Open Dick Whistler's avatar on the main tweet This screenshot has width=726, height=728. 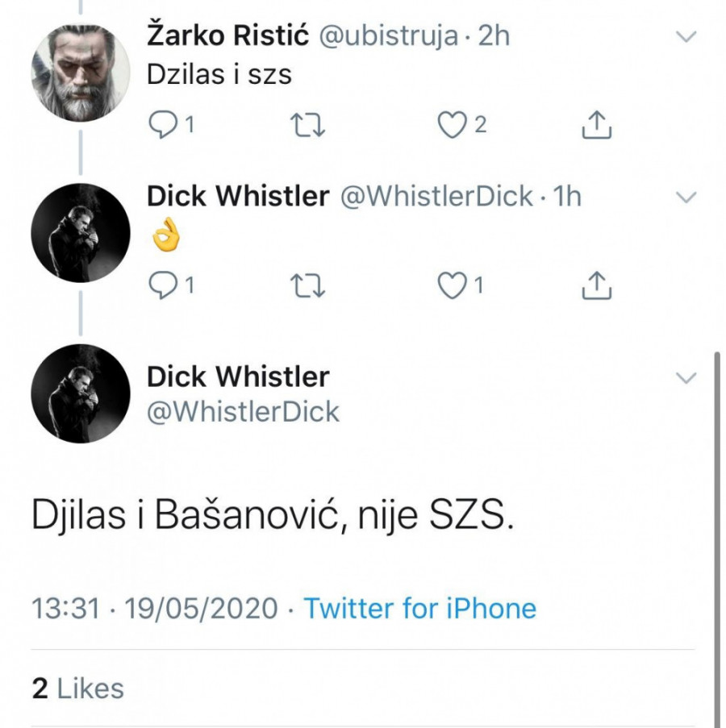(x=81, y=393)
